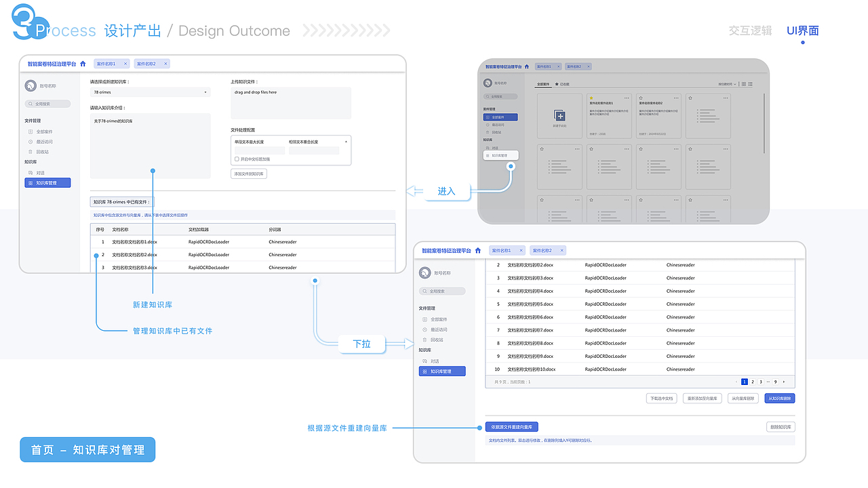Close 案件名称2 tab in the upload-form window
Screen dimensions: 868x488
tap(165, 64)
